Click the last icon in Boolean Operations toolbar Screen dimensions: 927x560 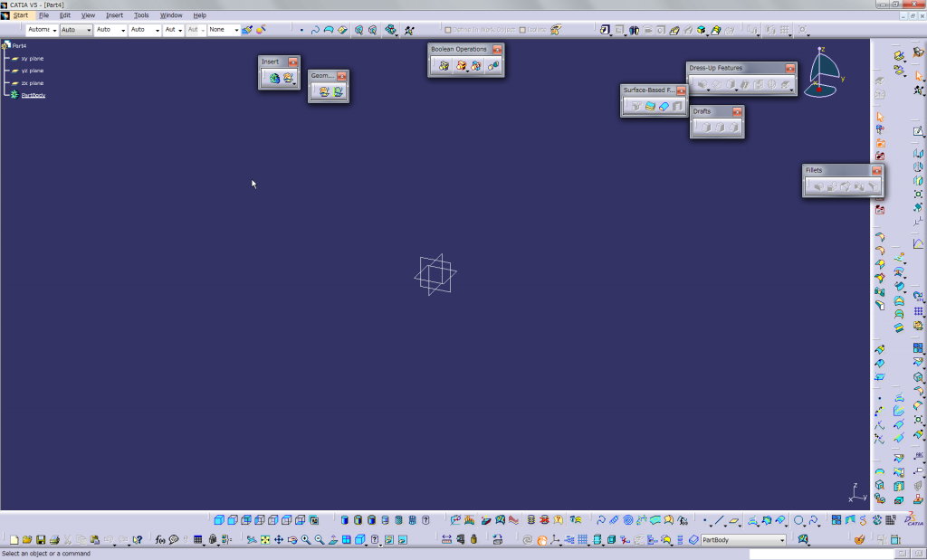[x=492, y=65]
